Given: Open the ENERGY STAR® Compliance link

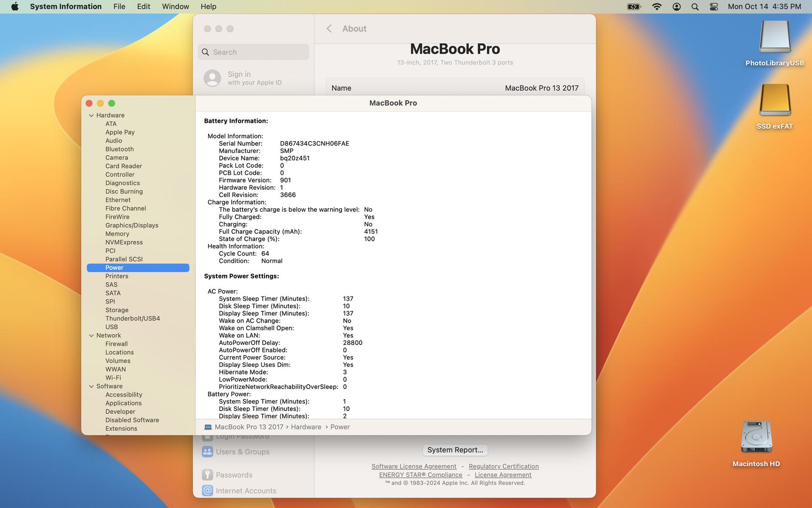Looking at the screenshot, I should tap(421, 475).
